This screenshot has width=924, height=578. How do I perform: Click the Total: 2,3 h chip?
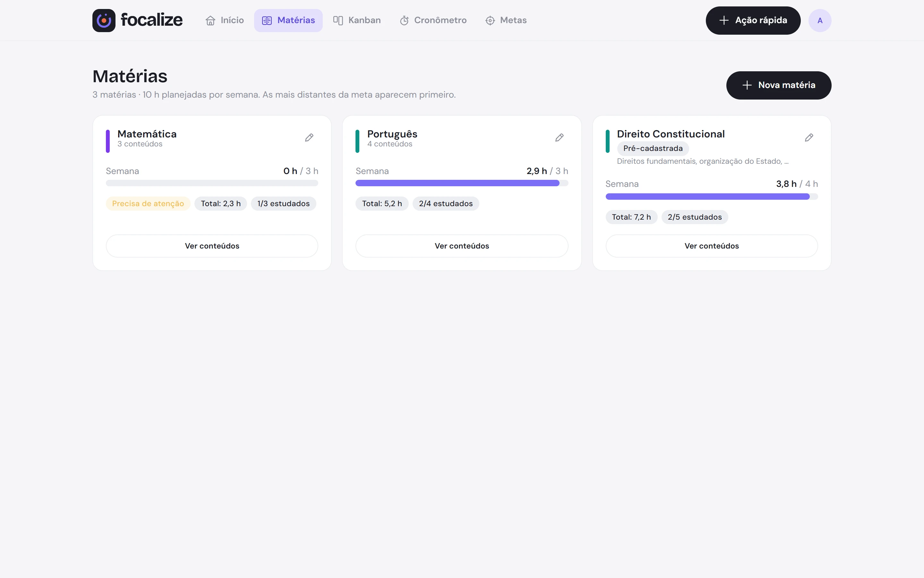[x=221, y=203]
